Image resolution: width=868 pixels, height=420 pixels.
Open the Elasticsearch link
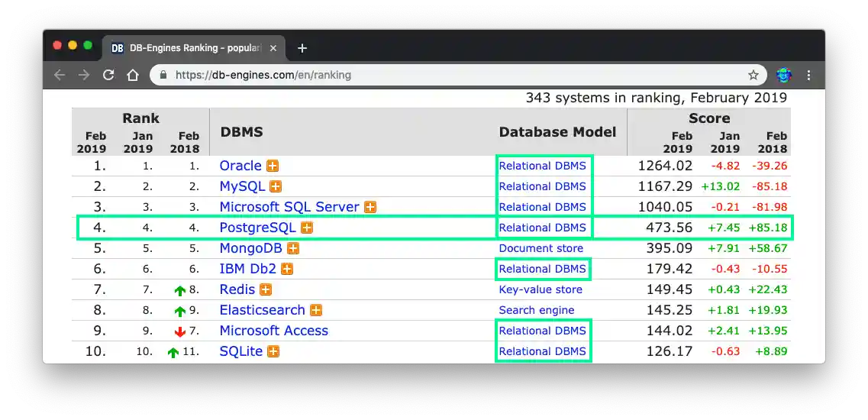pos(263,310)
